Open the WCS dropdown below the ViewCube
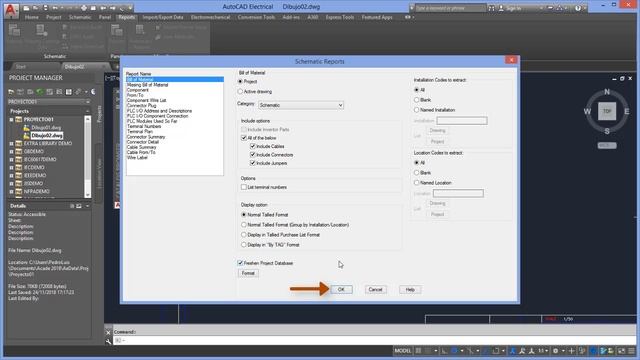The height and width of the screenshot is (360, 640). [607, 145]
